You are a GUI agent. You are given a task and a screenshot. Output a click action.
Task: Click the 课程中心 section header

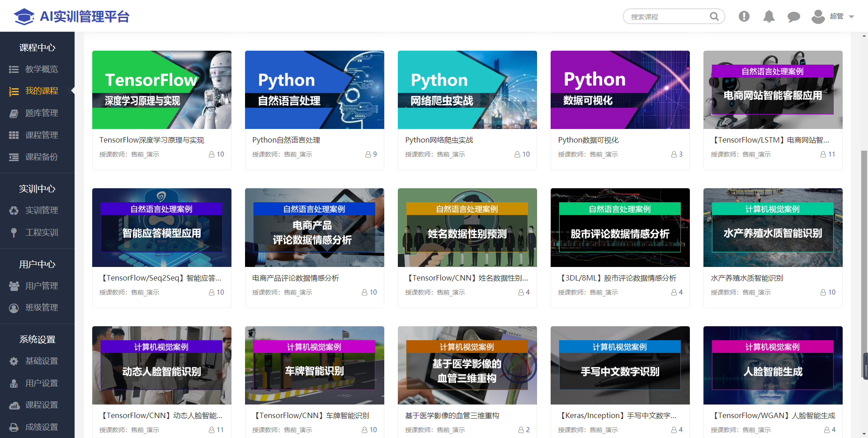click(37, 48)
